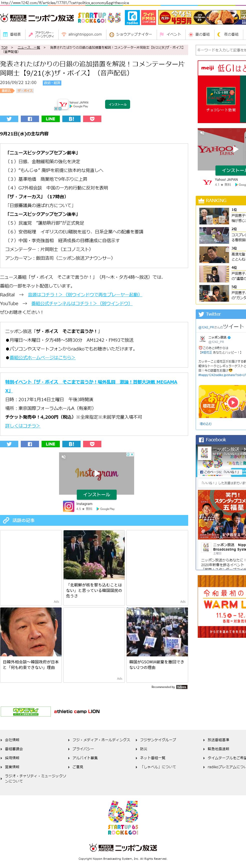Image resolution: width=246 pixels, height=868 pixels.
Task: Open the North Korea article thumbnail
Action: 94,555
